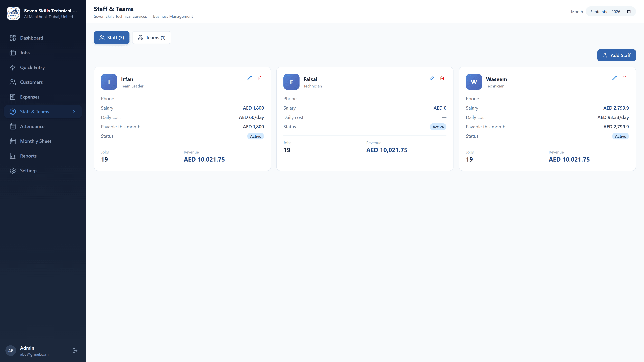Delete Waseem using the trash icon
The image size is (644, 362).
pyautogui.click(x=625, y=78)
